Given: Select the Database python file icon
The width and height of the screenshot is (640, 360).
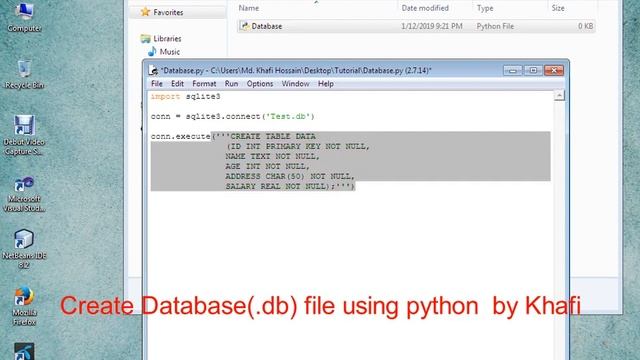Looking at the screenshot, I should point(244,26).
